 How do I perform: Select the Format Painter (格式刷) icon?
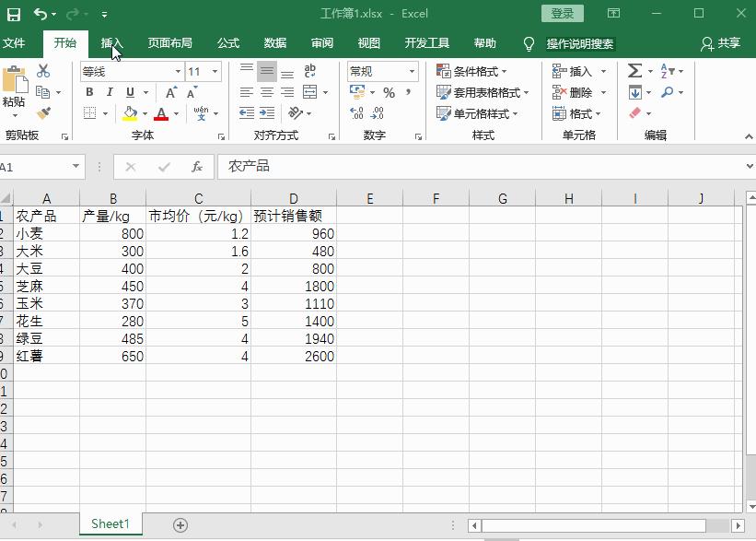pos(43,113)
